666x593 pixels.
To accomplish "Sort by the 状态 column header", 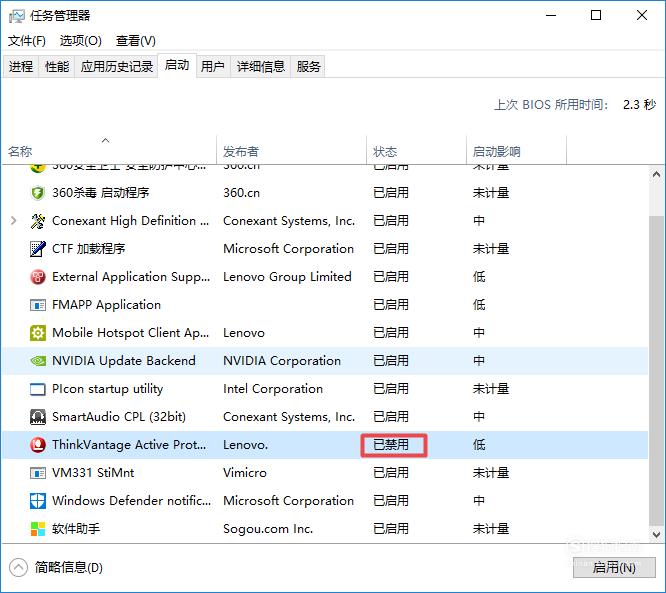I will coord(416,151).
